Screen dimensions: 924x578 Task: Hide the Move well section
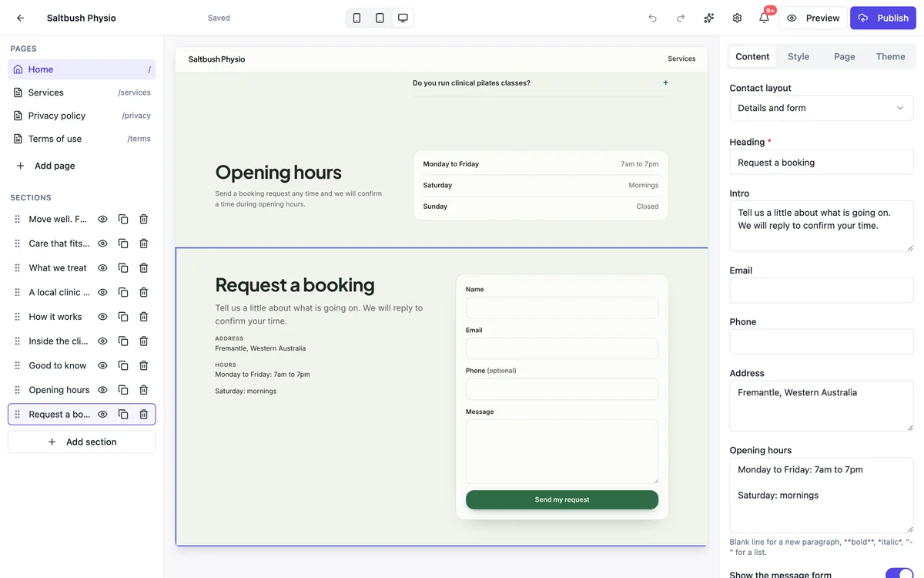102,219
